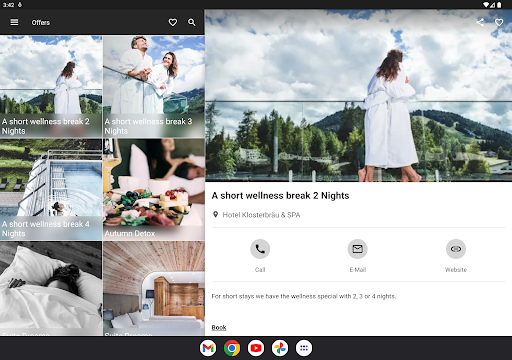
Task: Click the Hotel Klosterbräu & SPA text
Action: [261, 215]
